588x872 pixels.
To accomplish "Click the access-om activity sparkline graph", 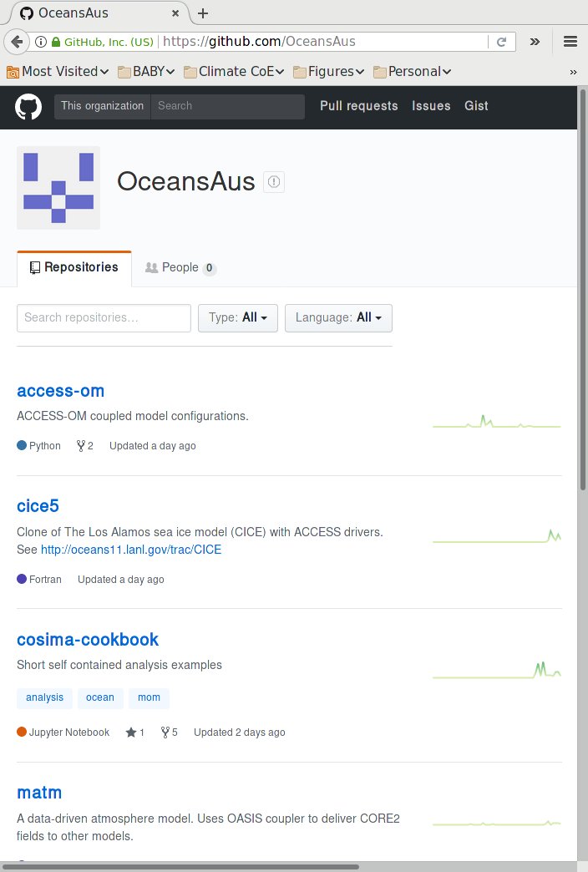I will tap(497, 421).
